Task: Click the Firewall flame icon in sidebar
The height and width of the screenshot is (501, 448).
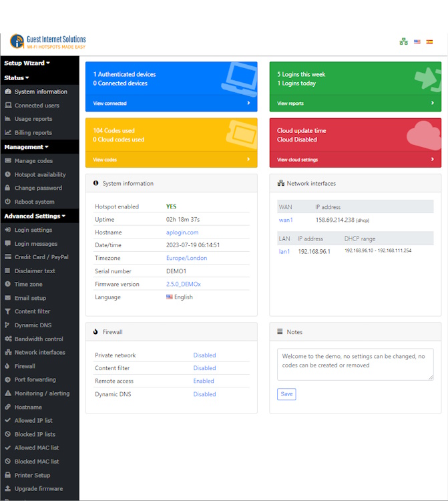Action: click(8, 366)
